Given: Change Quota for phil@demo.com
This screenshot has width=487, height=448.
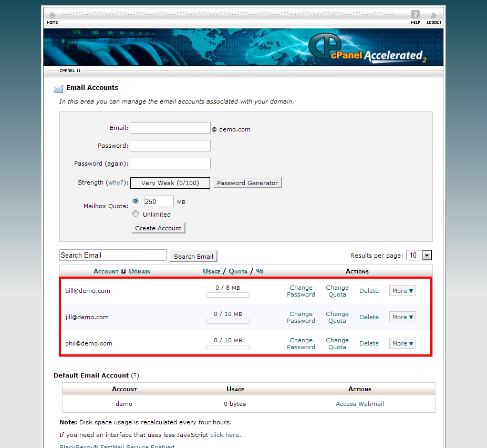Looking at the screenshot, I should (x=337, y=343).
